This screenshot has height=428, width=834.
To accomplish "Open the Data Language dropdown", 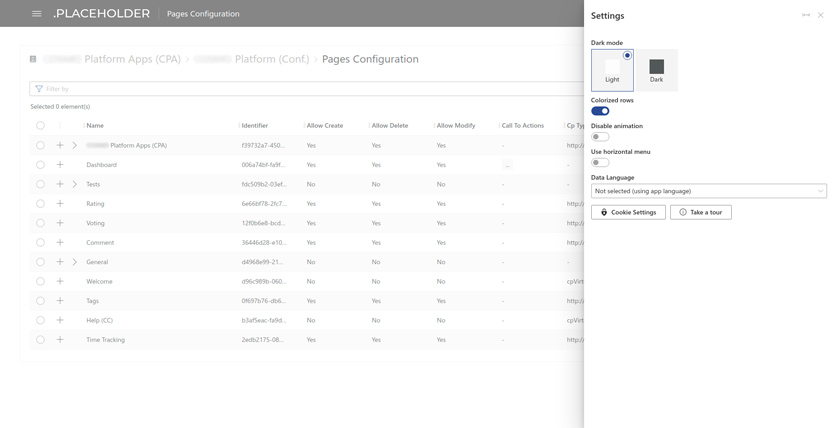I will [x=708, y=191].
